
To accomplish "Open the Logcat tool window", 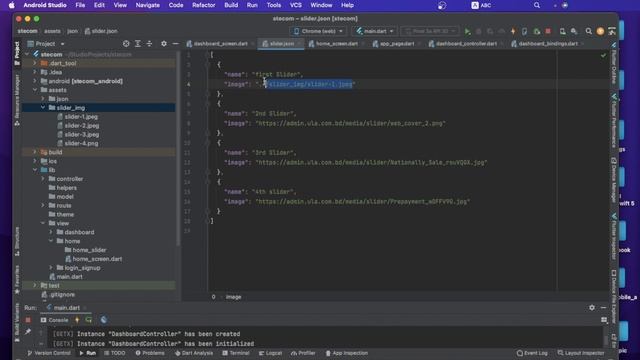I will click(270, 353).
